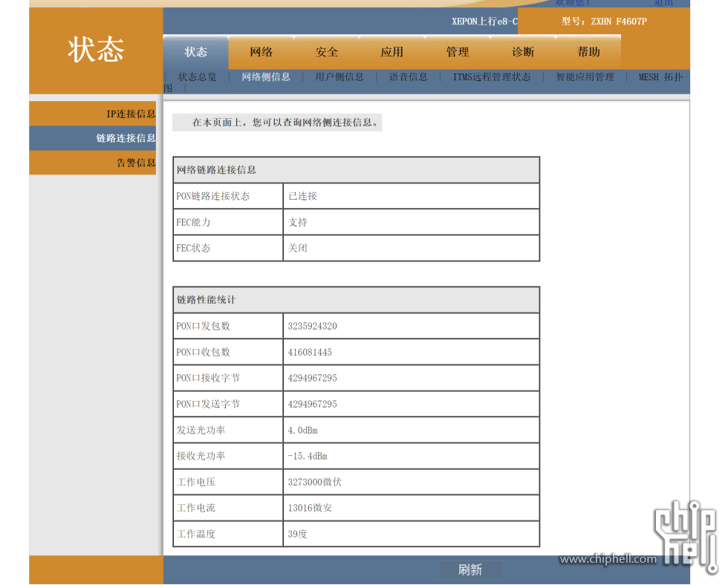Open MESH 拓扑 submenu item

click(660, 77)
